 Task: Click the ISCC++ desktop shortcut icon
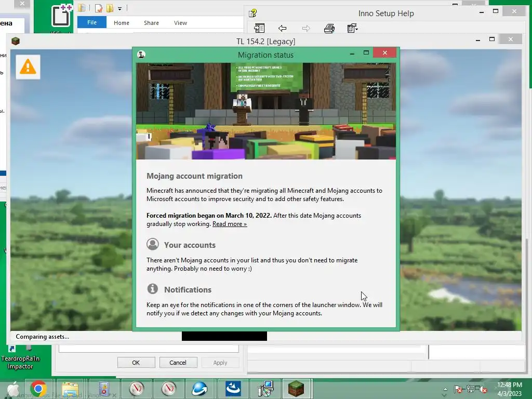click(x=61, y=16)
